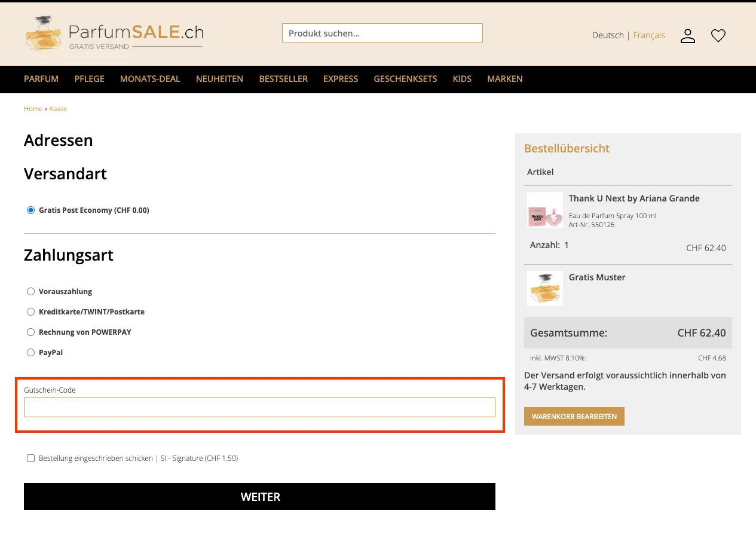Go to EXPRESS category
Viewport: 756px width, 538px height.
341,79
